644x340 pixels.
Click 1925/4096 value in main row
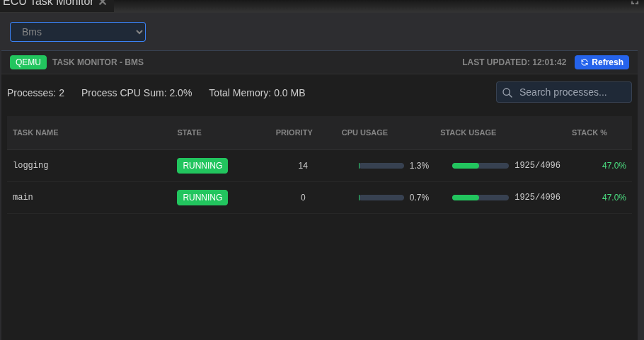(537, 198)
